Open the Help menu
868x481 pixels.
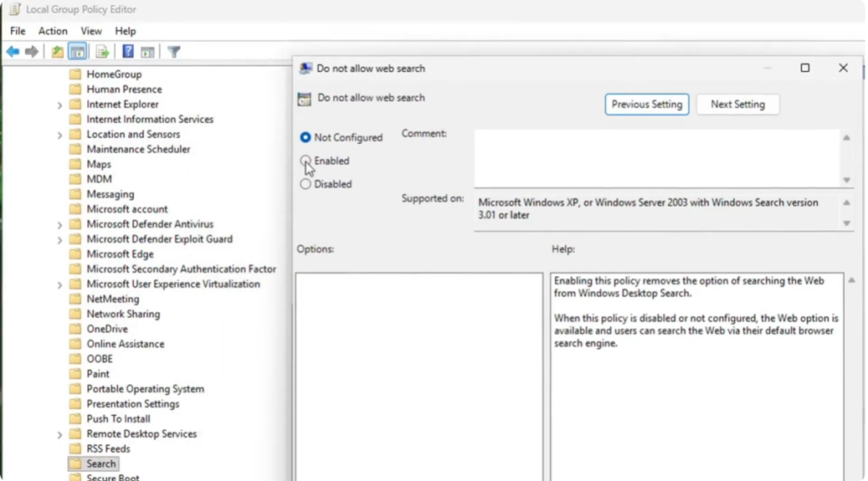pos(125,31)
